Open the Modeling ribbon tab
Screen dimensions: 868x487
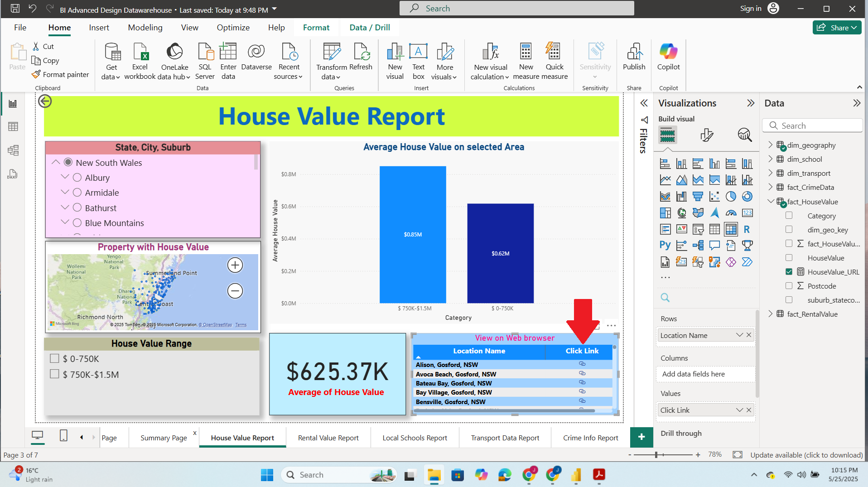(145, 28)
